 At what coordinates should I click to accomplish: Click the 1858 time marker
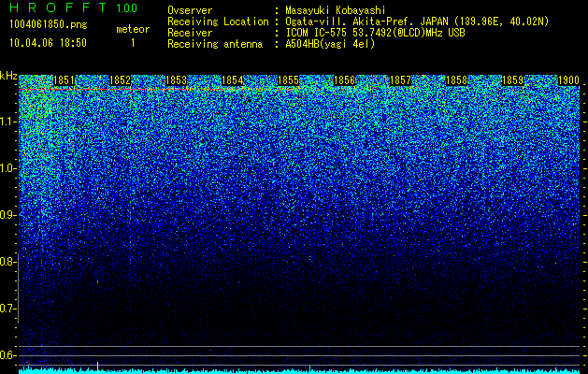[457, 80]
